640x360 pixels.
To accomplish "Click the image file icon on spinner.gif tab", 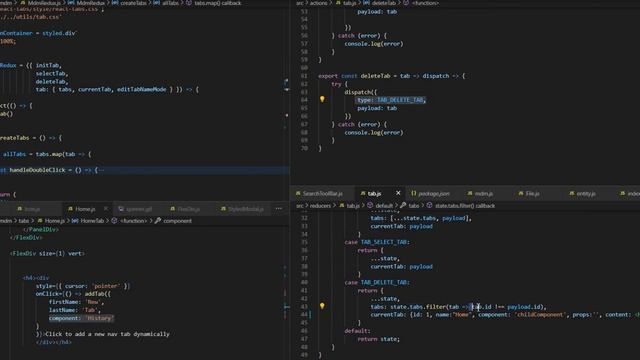I will [121, 209].
